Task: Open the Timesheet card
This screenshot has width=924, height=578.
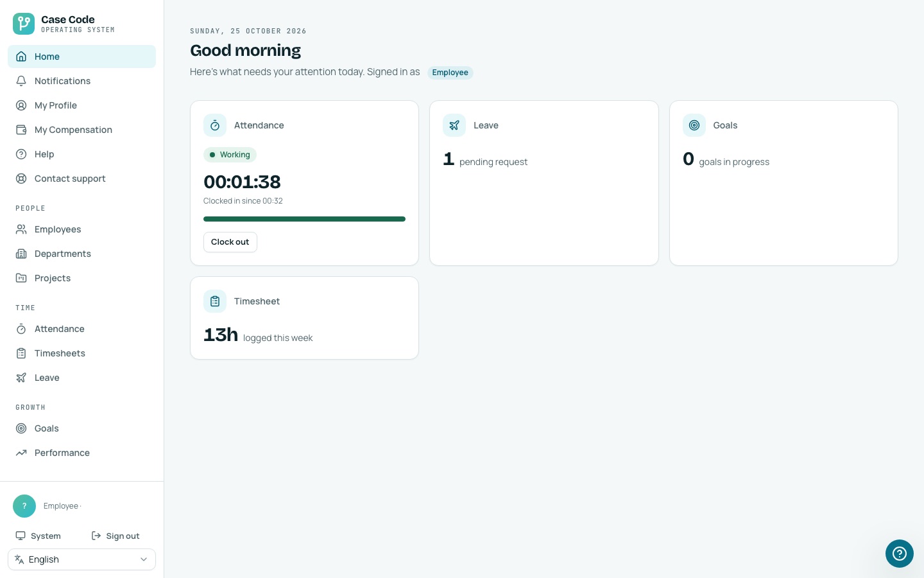Action: pos(304,318)
